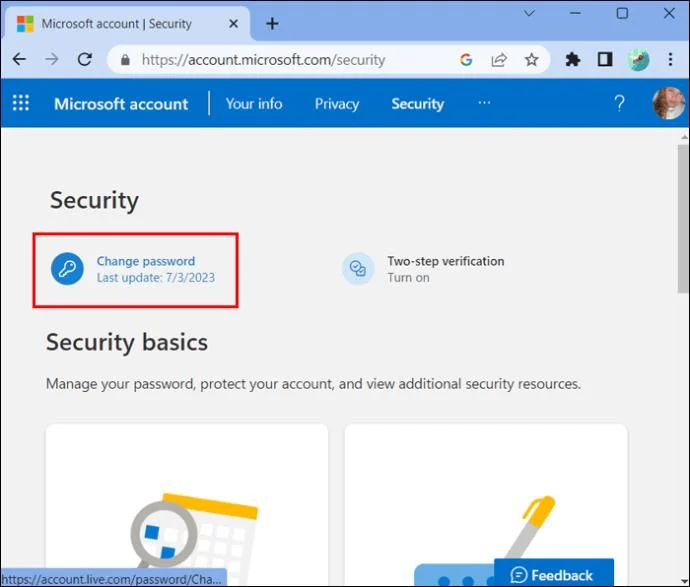
Task: Click the share page icon
Action: pos(499,59)
